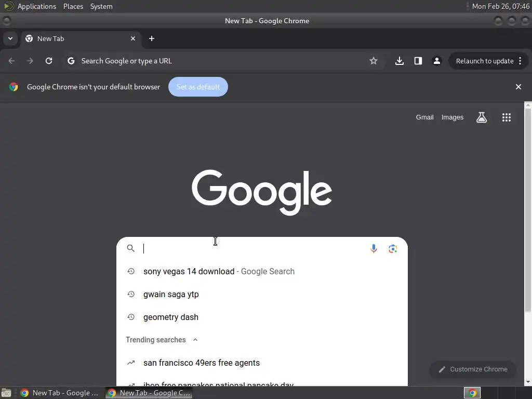Search by image with Google Lens icon
This screenshot has width=532, height=399.
pyautogui.click(x=393, y=249)
